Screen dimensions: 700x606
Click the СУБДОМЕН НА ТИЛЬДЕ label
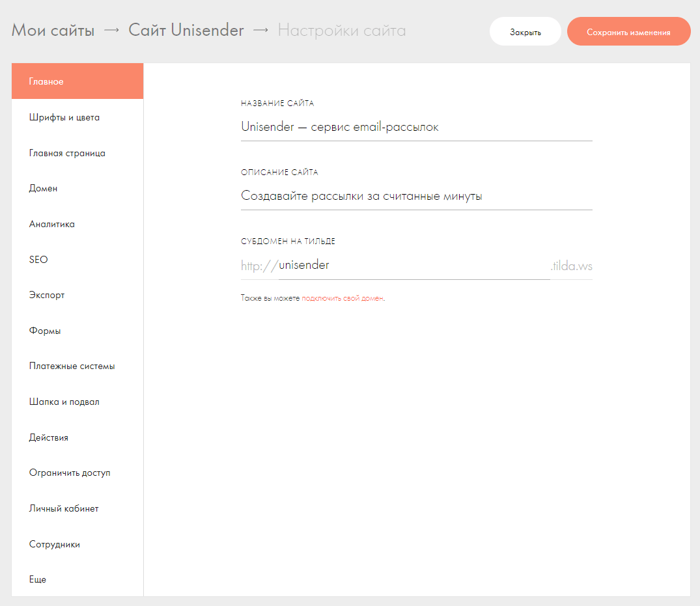tap(288, 241)
